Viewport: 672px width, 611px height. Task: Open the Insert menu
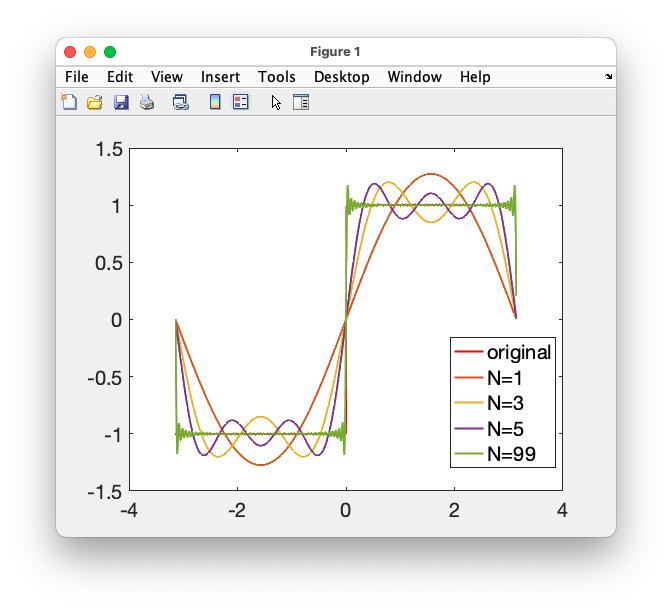point(220,77)
